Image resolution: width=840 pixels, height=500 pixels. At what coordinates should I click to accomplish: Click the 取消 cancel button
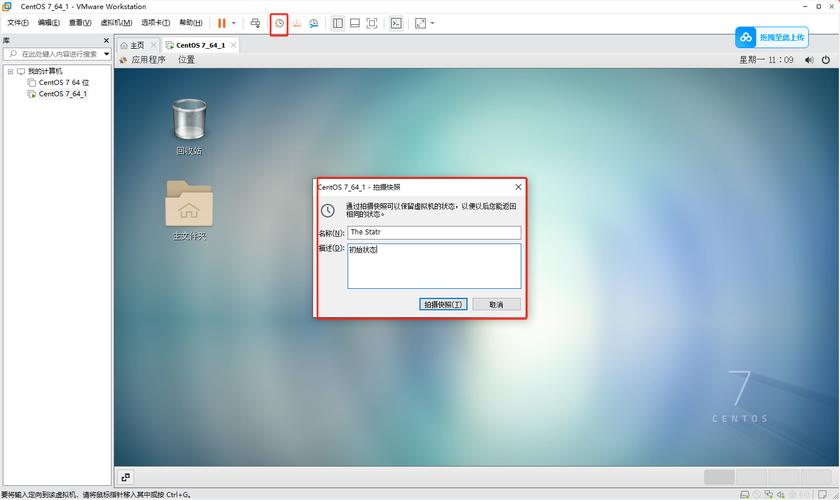496,304
